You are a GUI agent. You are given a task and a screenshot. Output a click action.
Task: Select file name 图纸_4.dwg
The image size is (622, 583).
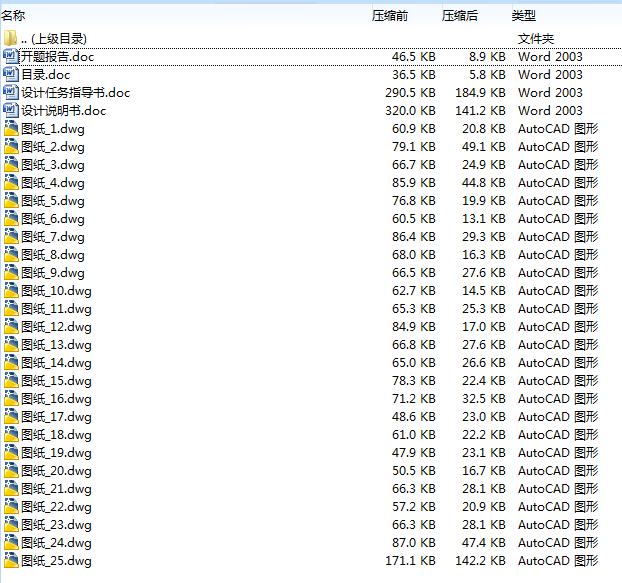click(x=53, y=183)
